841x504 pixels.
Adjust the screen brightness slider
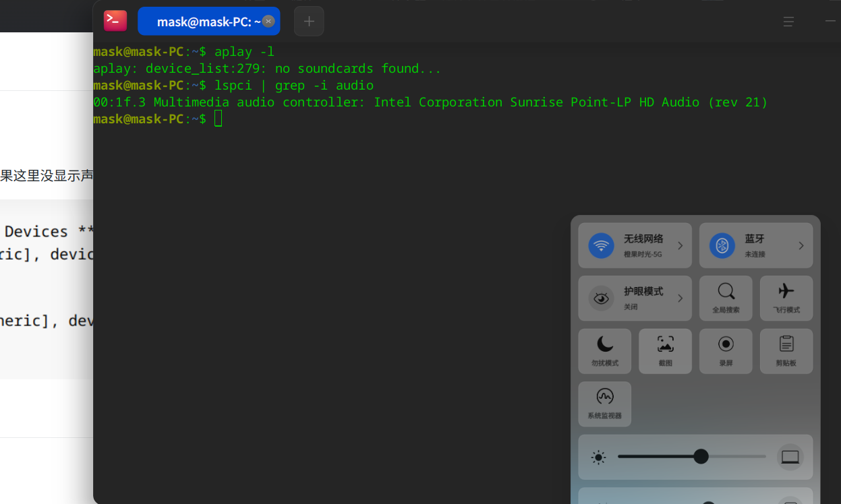pos(692,457)
